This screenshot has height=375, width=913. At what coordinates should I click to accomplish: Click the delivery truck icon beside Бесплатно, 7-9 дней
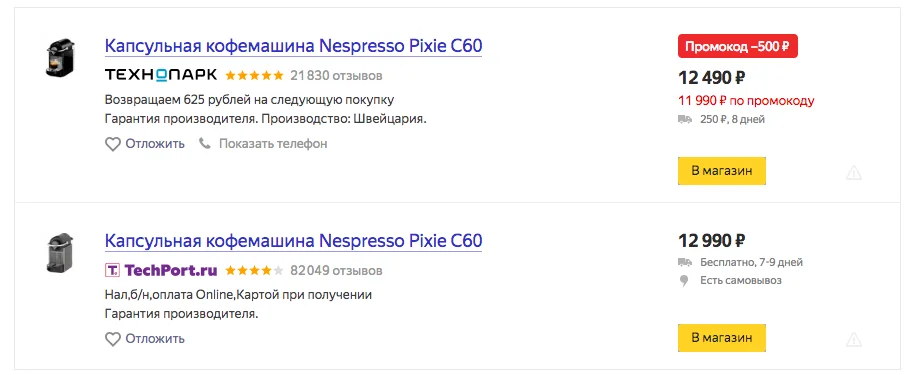(x=685, y=263)
